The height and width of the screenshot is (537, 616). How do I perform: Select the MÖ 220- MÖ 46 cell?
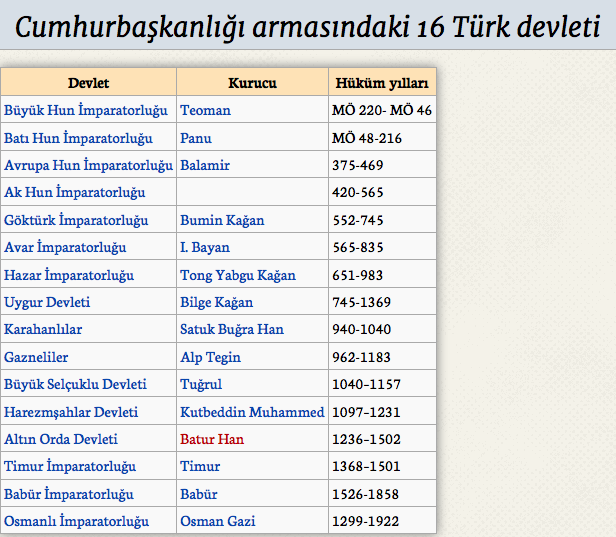382,110
